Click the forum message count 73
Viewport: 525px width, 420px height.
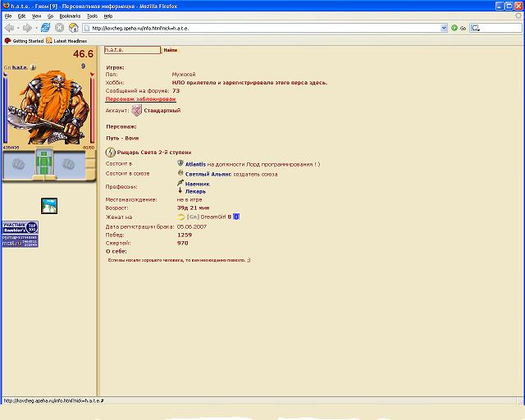[x=176, y=91]
